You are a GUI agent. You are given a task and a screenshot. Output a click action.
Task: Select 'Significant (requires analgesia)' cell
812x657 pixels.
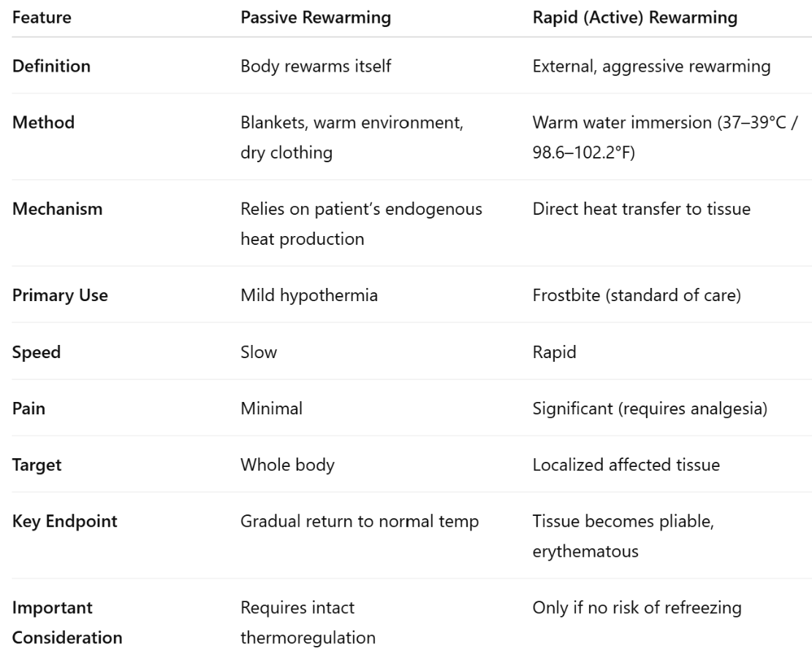650,409
